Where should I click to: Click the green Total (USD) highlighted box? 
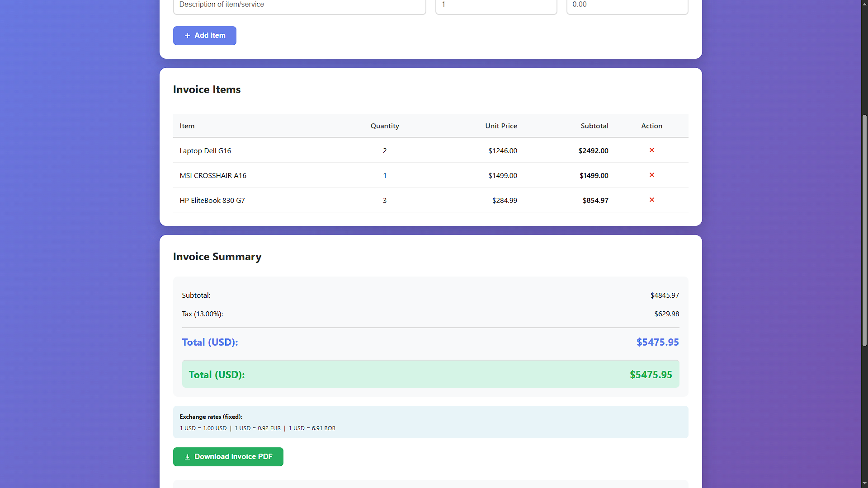[430, 374]
